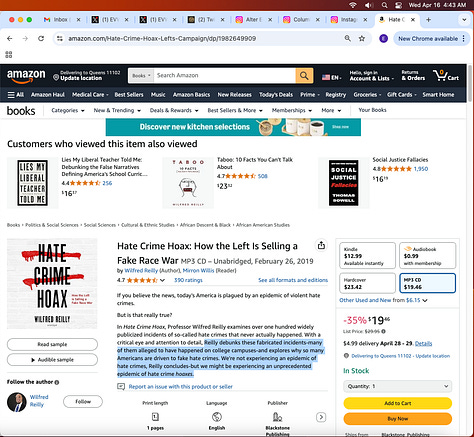This screenshot has width=474, height=437.
Task: Open Social Justice Fallacies book thumbnail
Action: point(343,183)
